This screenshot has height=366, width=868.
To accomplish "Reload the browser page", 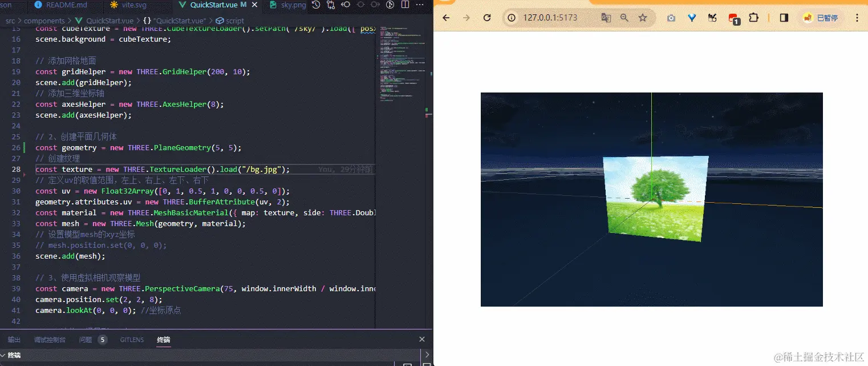I will point(487,18).
